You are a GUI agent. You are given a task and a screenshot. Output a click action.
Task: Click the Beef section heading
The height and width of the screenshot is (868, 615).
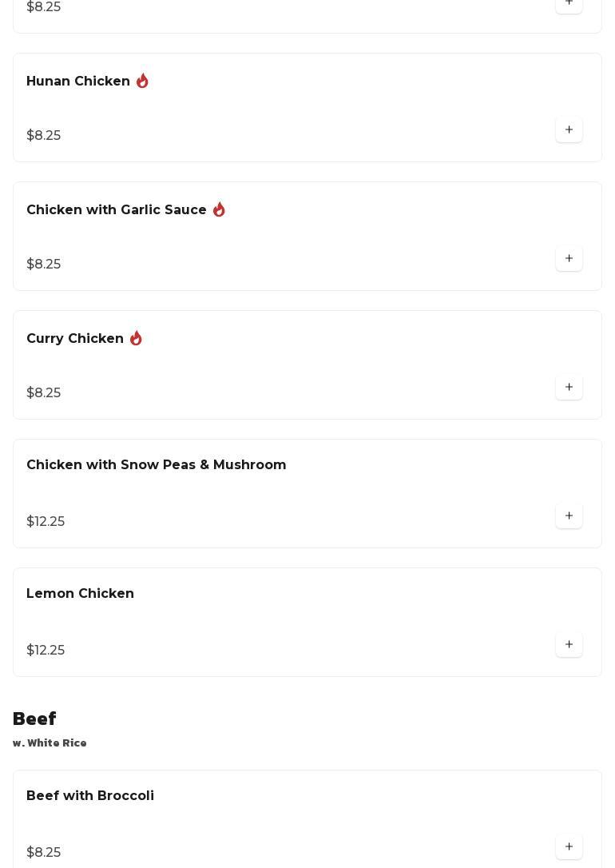pyautogui.click(x=34, y=719)
